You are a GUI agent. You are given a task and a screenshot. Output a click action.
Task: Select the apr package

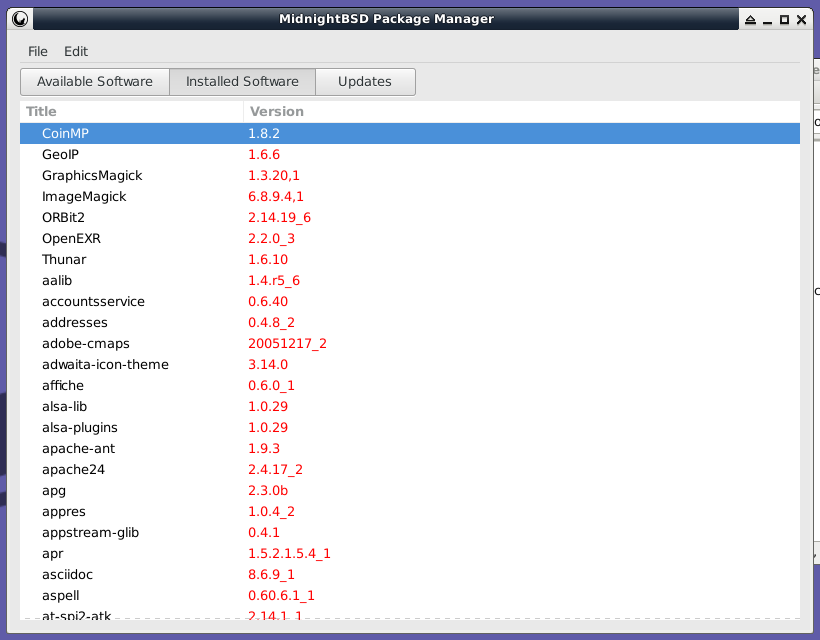tap(52, 554)
